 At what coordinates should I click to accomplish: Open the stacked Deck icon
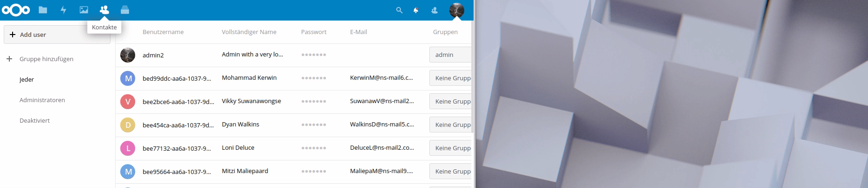pos(125,10)
